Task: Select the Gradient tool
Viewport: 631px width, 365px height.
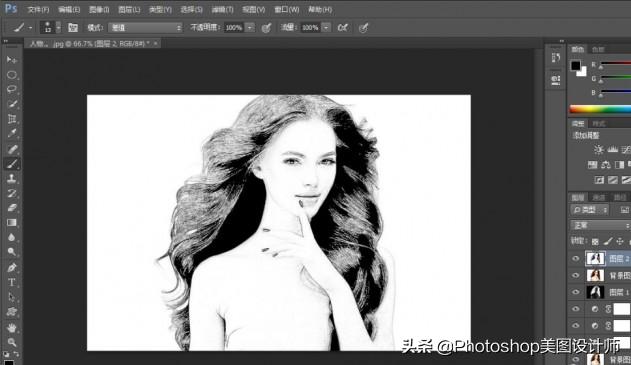Action: 12,223
